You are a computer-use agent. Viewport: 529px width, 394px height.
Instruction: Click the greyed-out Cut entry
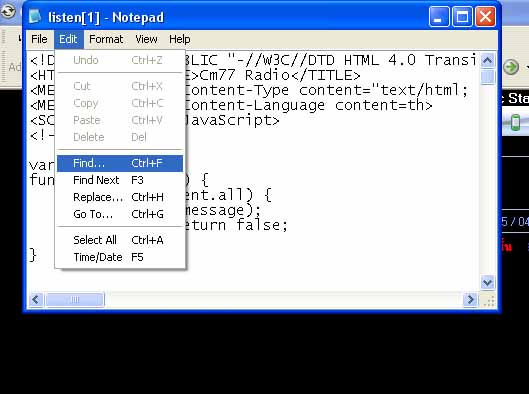[120, 86]
